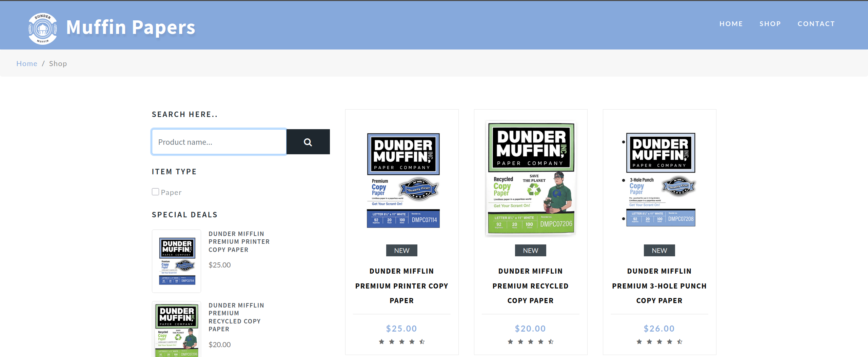Click star rating under $20.00 card price
Viewport: 868px width, 357px height.
[531, 342]
